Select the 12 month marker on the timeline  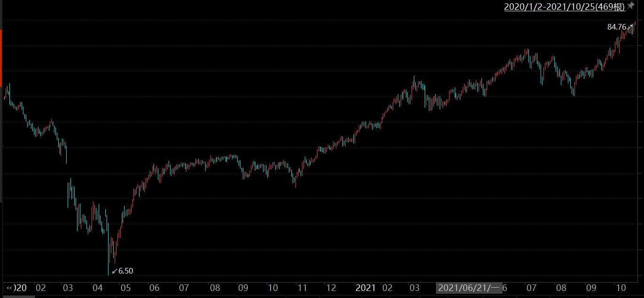(331, 288)
